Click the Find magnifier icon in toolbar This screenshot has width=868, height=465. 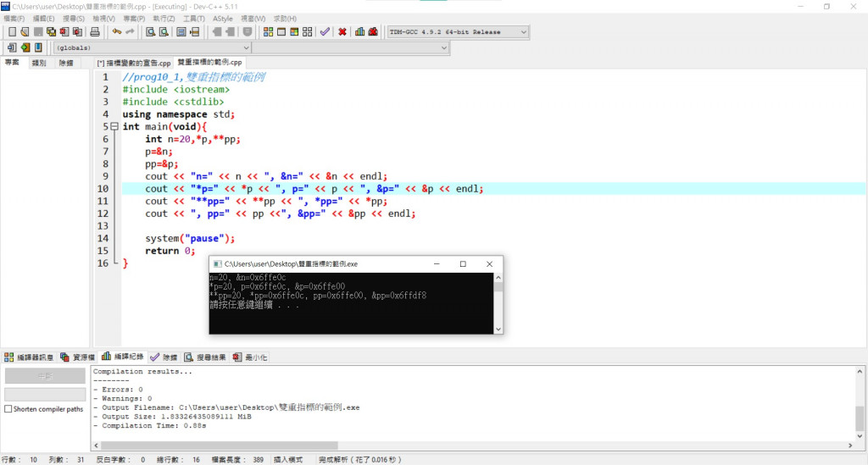click(x=150, y=32)
